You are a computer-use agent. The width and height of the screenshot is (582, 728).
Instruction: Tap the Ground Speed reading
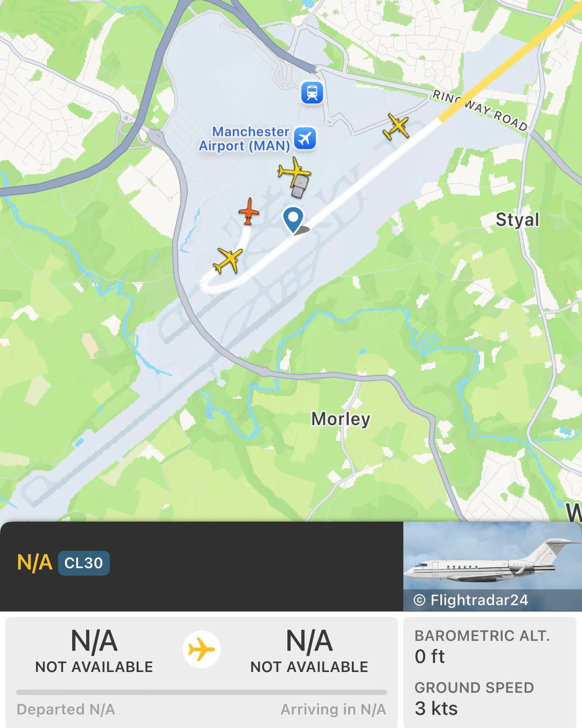(474, 698)
